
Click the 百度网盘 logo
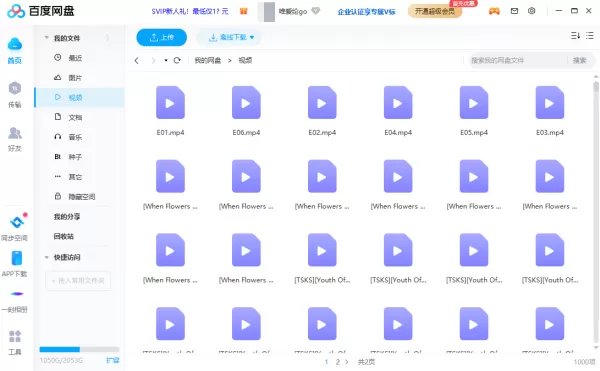41,11
